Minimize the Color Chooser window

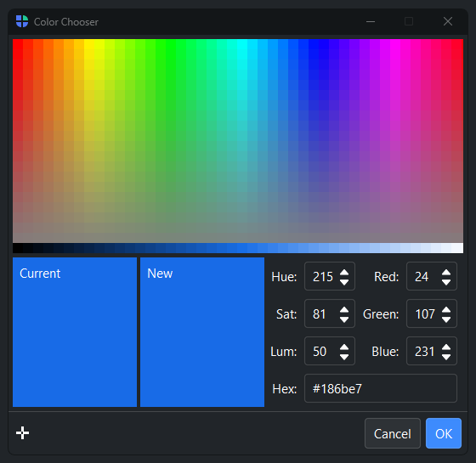(x=371, y=21)
